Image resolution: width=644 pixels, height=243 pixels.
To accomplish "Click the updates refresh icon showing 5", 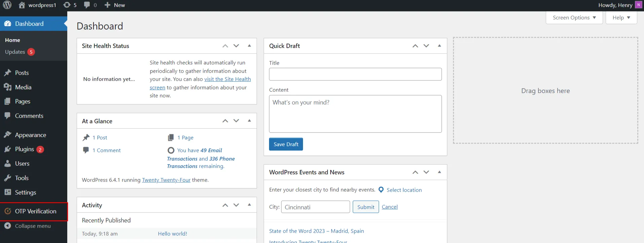I will [67, 5].
